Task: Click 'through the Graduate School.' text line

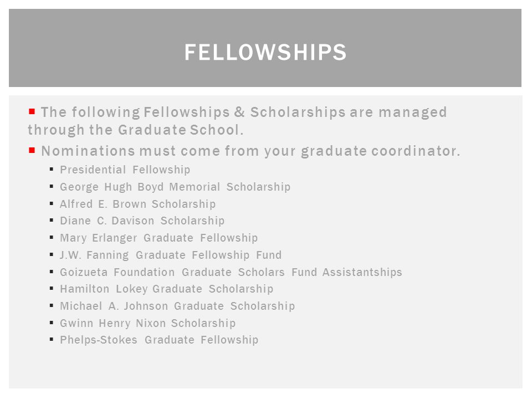Action: click(x=136, y=130)
